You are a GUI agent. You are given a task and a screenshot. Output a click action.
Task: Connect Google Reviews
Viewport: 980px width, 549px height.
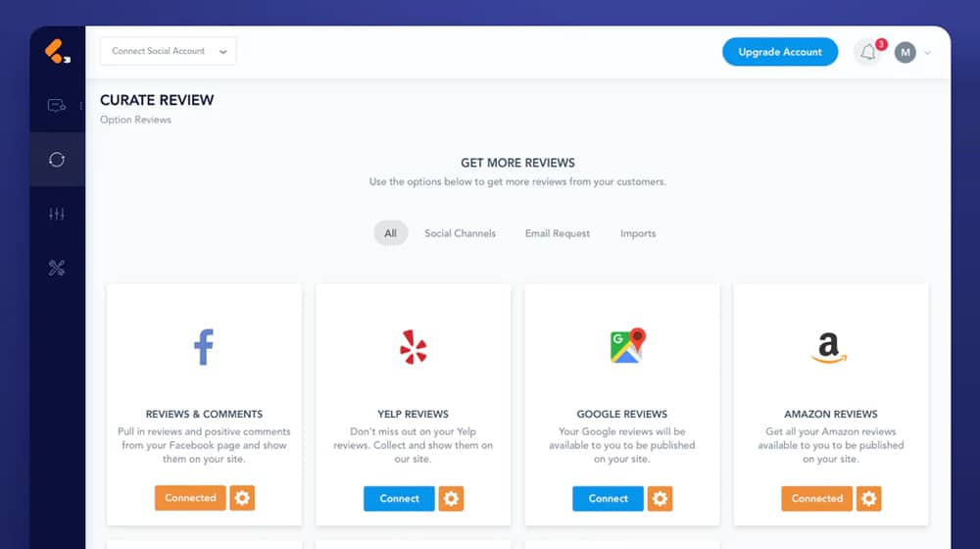coord(609,498)
